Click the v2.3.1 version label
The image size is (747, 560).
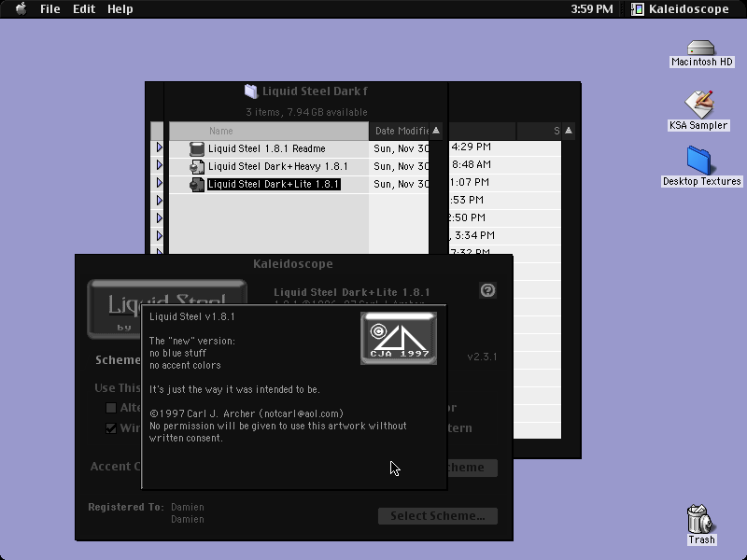click(x=482, y=357)
